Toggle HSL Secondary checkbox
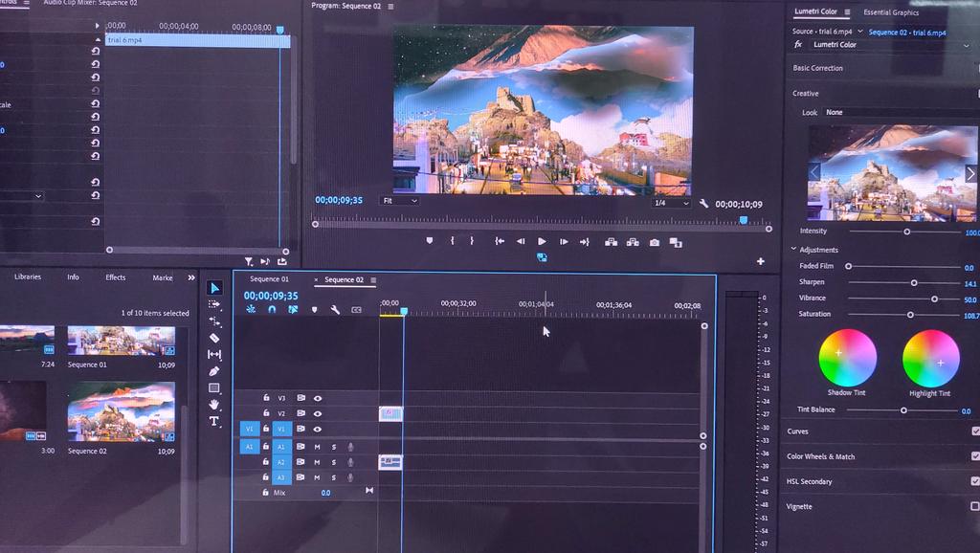980x553 pixels. 975,481
